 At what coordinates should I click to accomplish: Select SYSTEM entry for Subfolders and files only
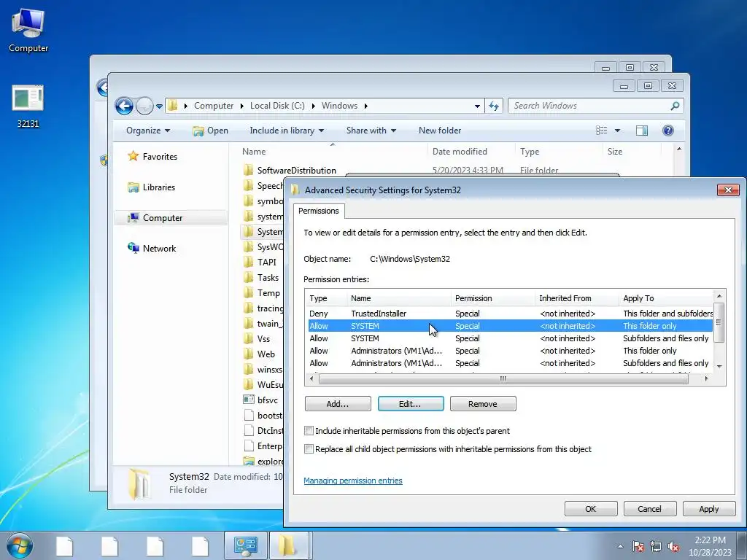pyautogui.click(x=508, y=338)
